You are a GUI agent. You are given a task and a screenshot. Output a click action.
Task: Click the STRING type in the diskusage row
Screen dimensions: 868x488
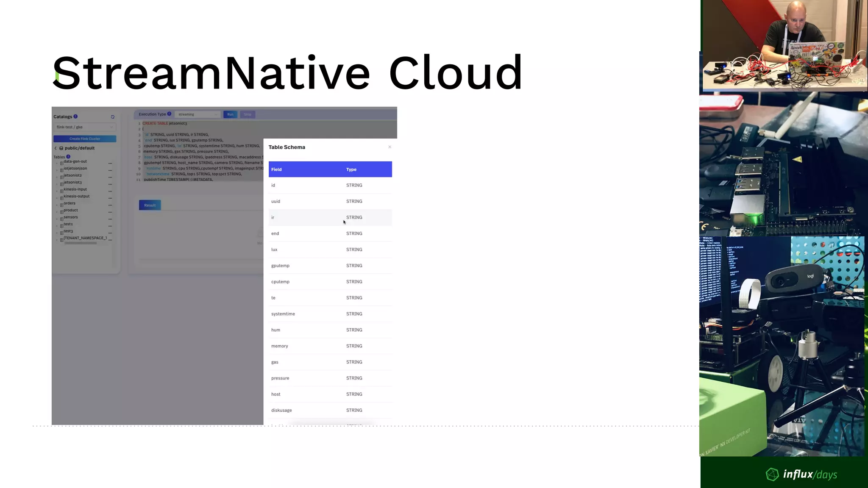click(x=354, y=410)
